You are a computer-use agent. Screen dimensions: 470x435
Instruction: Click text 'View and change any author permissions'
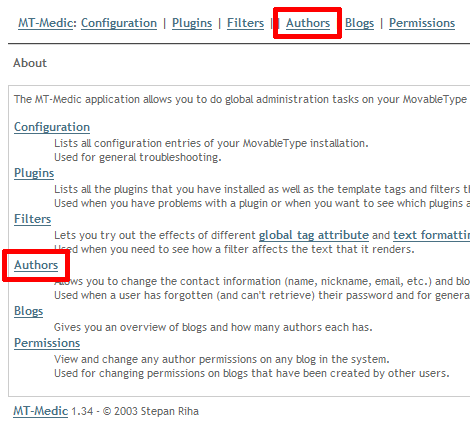pos(154,359)
